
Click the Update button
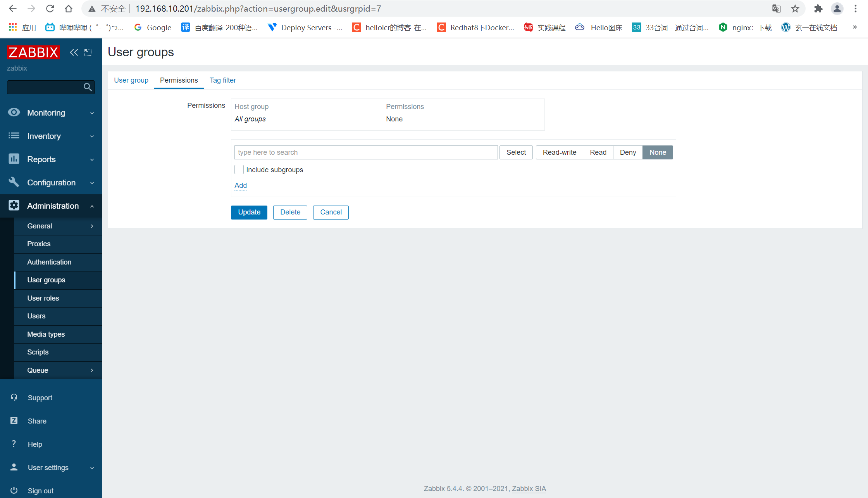pos(249,213)
